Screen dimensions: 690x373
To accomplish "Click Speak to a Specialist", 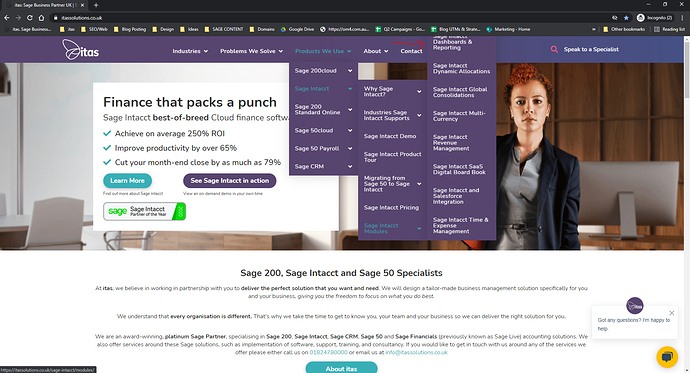I will (x=591, y=49).
